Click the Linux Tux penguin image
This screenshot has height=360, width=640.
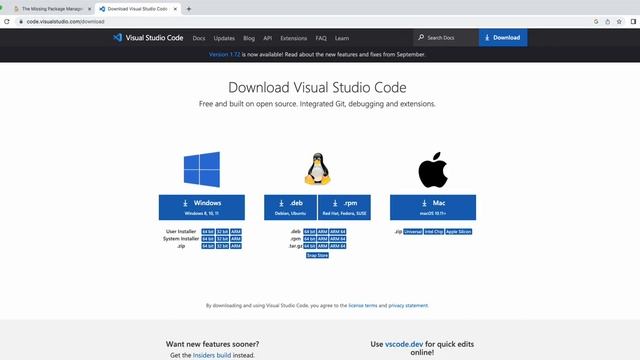317,169
